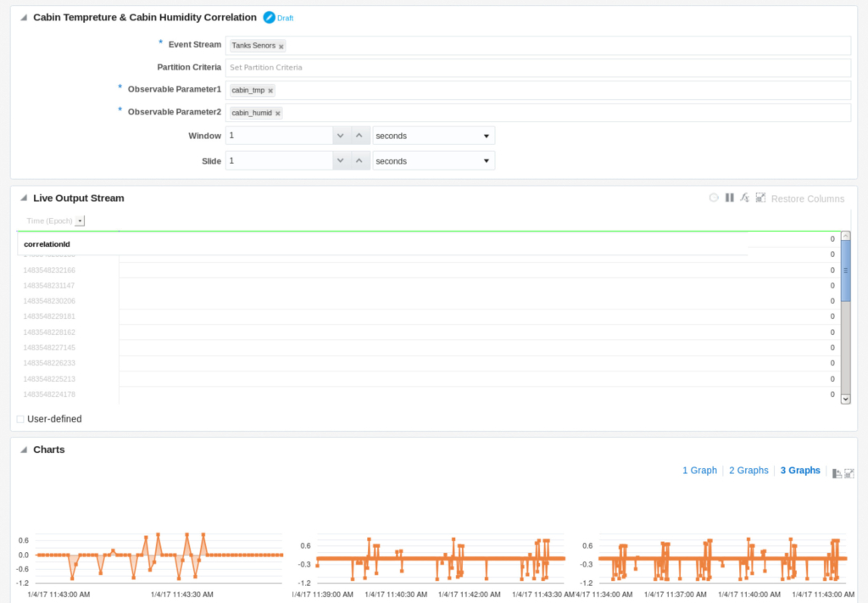This screenshot has width=868, height=603.
Task: Click Restore Columns
Action: 808,198
